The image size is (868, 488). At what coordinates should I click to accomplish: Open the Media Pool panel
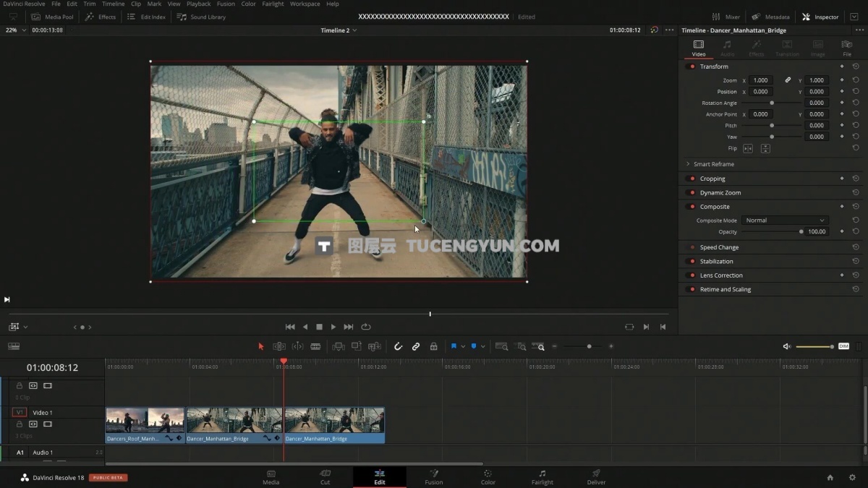[x=53, y=17]
